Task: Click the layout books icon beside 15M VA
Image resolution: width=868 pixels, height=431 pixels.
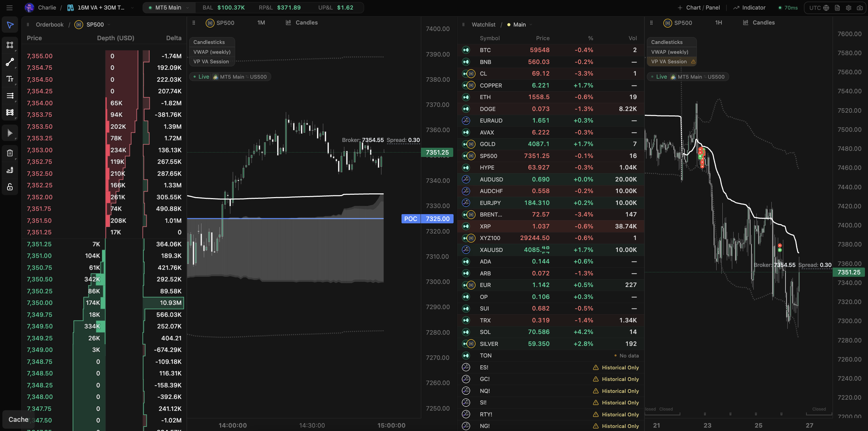Action: [70, 7]
